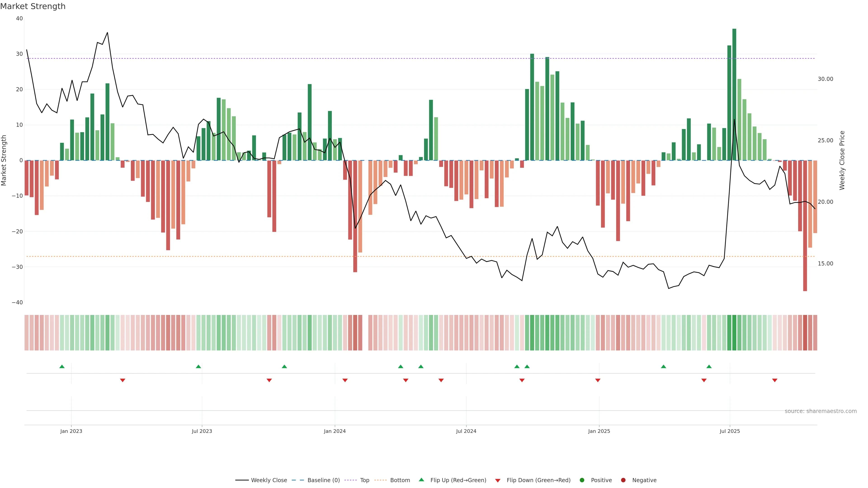Click the Jan 2024 x-axis label

coord(335,431)
